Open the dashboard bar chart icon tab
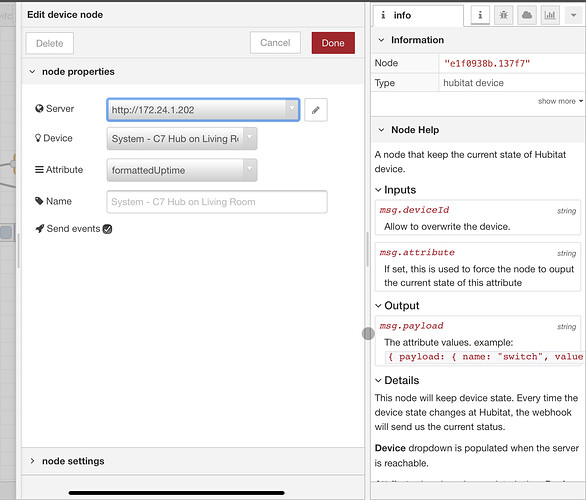The height and width of the screenshot is (500, 586). (x=550, y=15)
